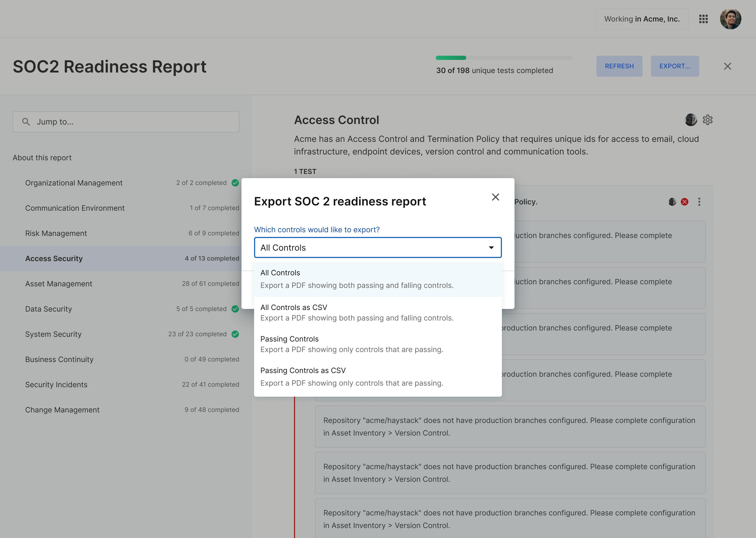
Task: Click the tests completed progress bar
Action: click(x=503, y=58)
